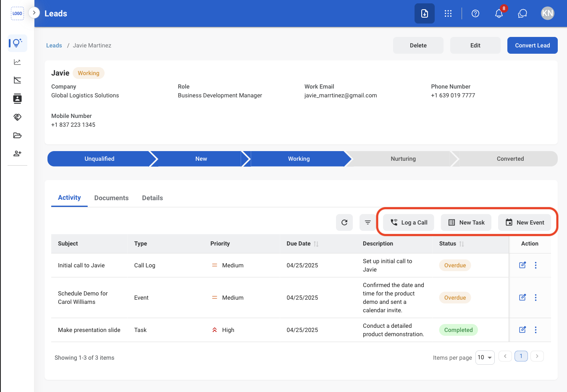Switch to the Documents tab
The image size is (567, 392).
(x=111, y=198)
